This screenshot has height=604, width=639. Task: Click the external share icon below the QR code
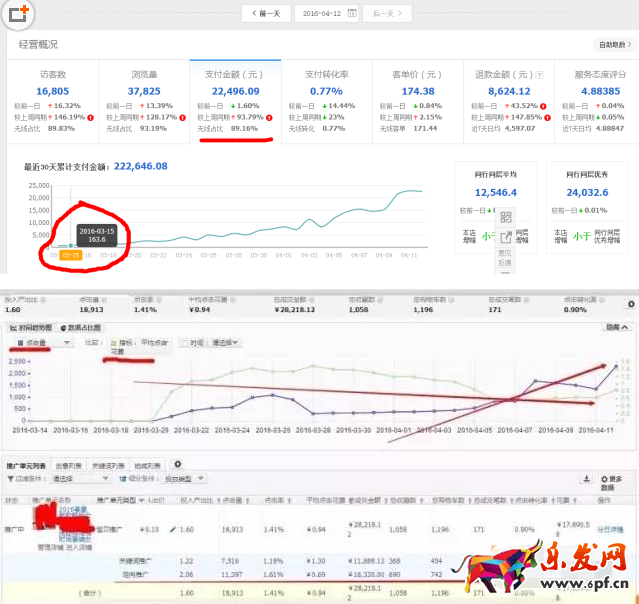pos(505,238)
